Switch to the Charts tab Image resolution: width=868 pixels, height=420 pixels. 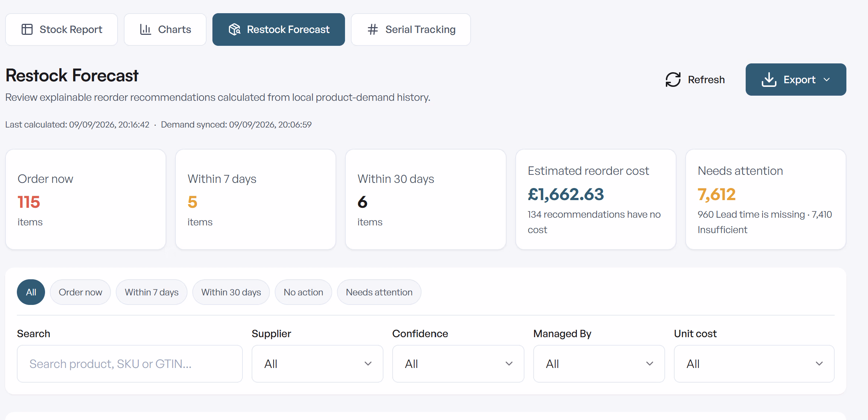[165, 29]
